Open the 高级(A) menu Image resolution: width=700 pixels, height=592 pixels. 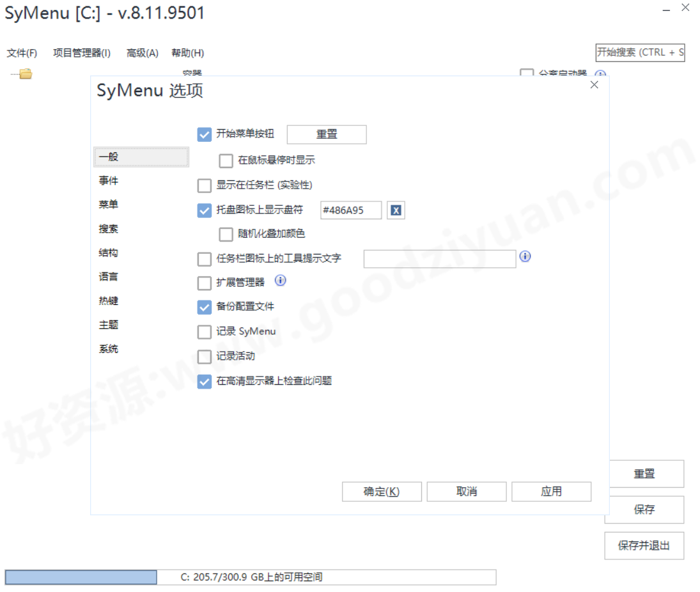pyautogui.click(x=141, y=52)
